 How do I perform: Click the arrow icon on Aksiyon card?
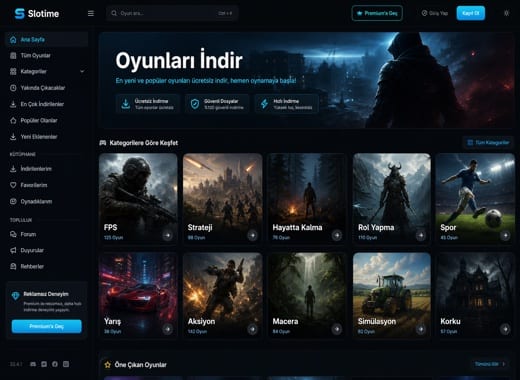point(252,329)
